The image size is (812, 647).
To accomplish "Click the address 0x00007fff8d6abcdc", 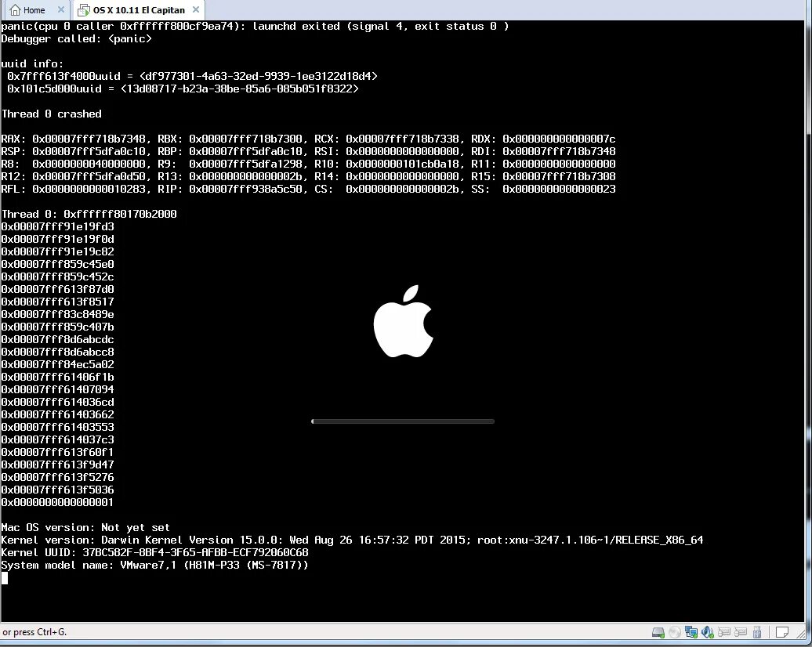I will coord(57,339).
